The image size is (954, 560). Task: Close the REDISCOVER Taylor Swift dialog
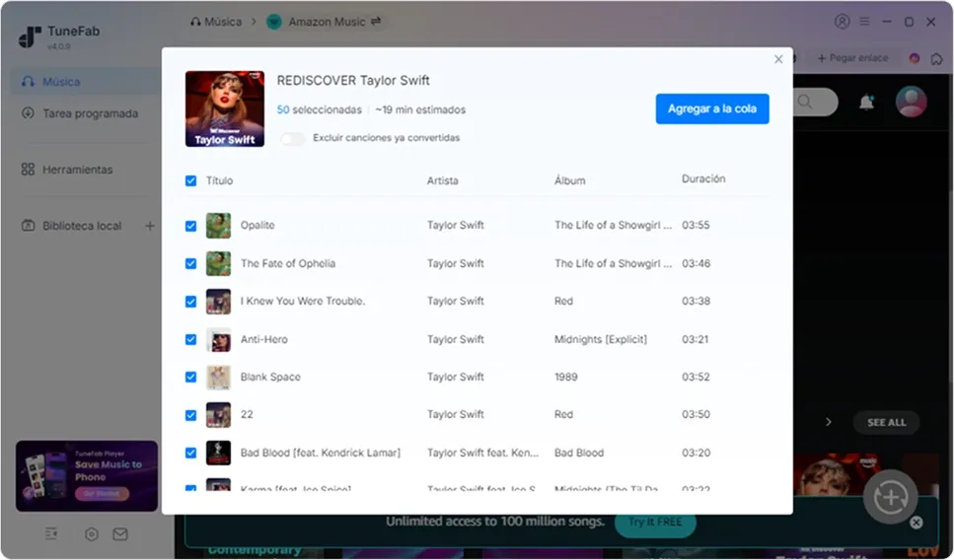click(778, 59)
